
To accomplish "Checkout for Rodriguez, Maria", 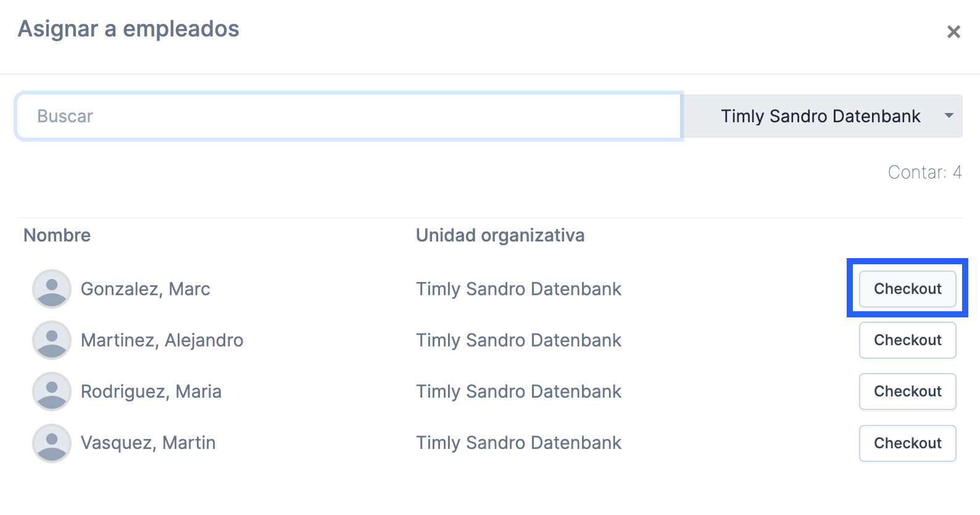I will [x=908, y=391].
